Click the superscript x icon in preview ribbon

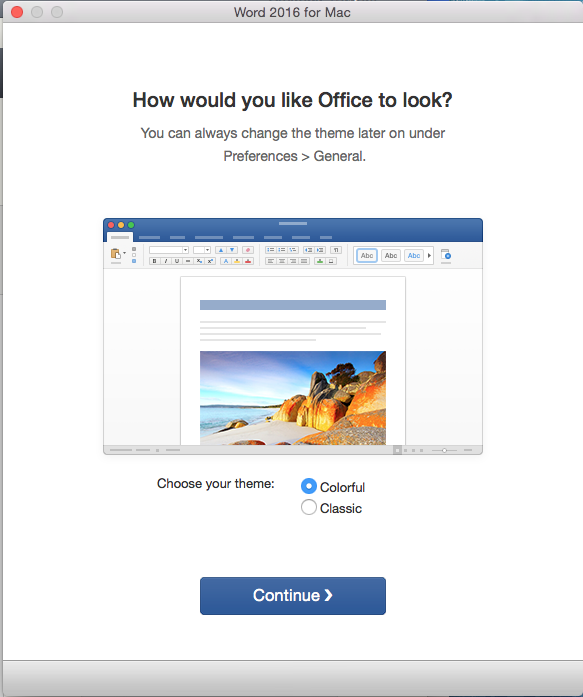[211, 261]
